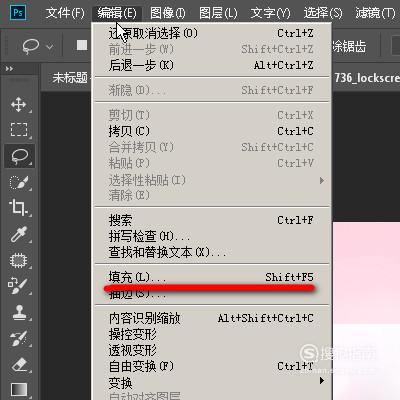Choose 剪切(T) menu item
400x400 pixels.
(211, 115)
